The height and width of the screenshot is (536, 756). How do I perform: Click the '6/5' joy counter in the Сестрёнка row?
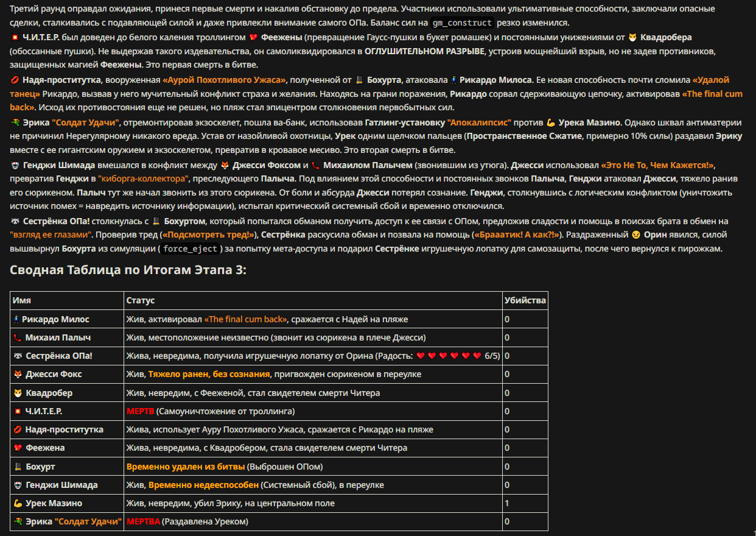pyautogui.click(x=492, y=356)
